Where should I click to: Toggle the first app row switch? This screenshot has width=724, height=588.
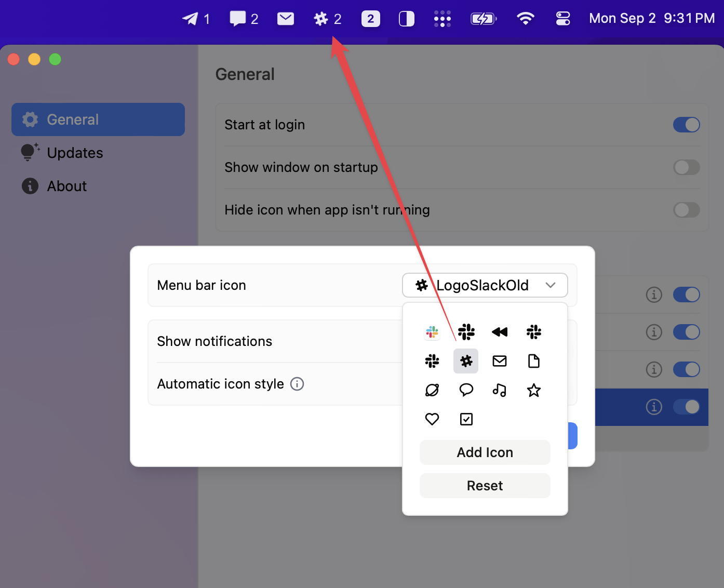pos(687,295)
